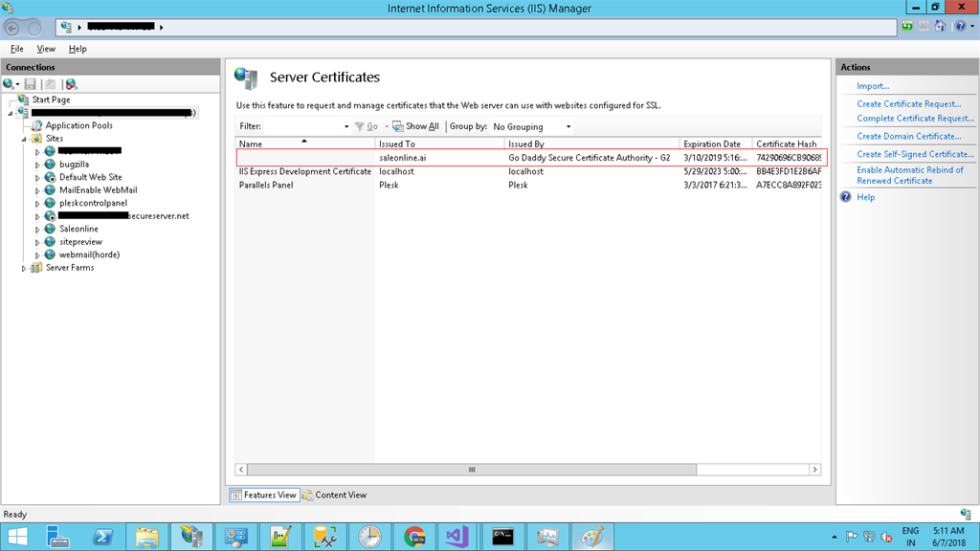Open File Explorer from the taskbar
The height and width of the screenshot is (551, 980).
click(x=147, y=537)
